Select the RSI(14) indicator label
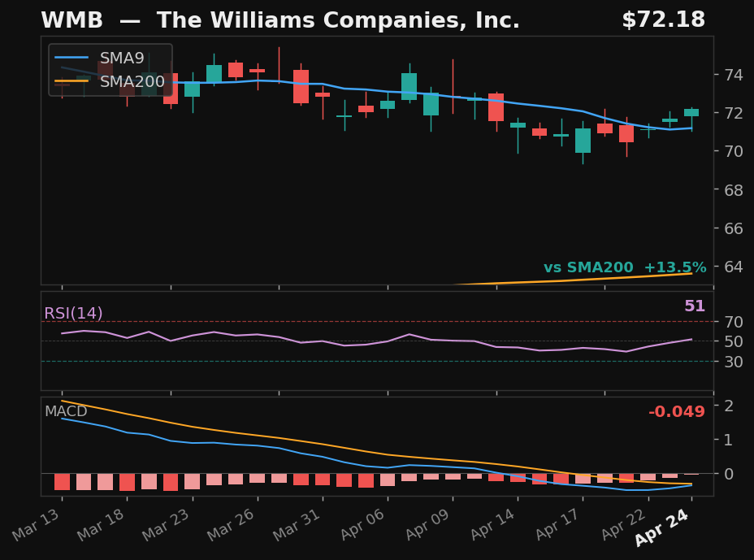 72,312
